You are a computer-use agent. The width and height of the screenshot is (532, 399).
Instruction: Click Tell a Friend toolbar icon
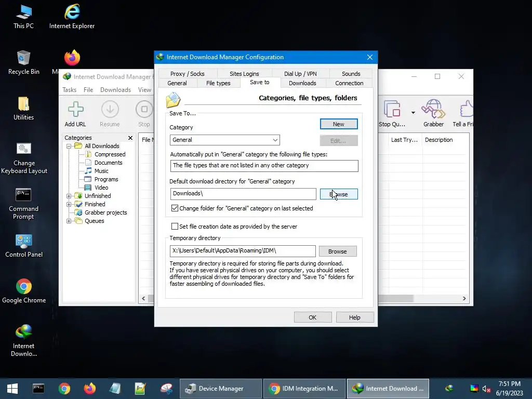[x=463, y=114]
